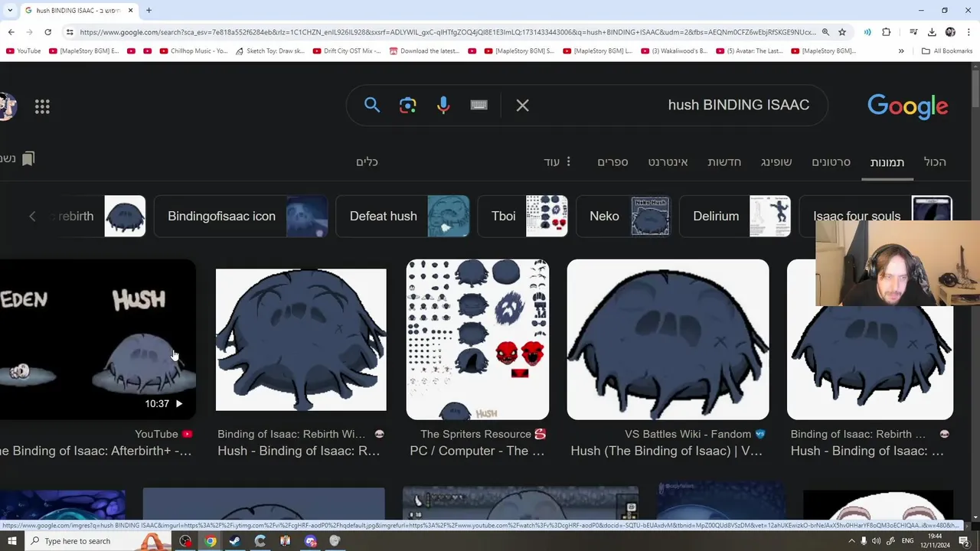Open the Windows Start menu
The width and height of the screenshot is (980, 551).
pos(11,541)
